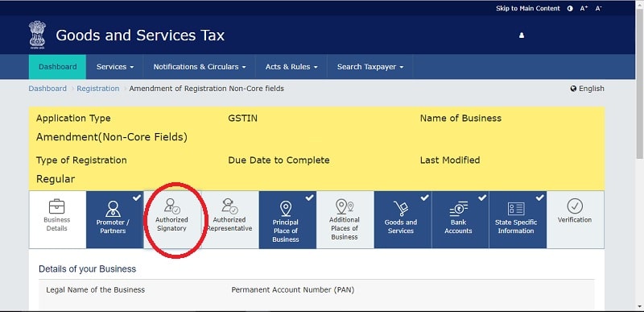This screenshot has width=644, height=312.
Task: Expand the Notifications & Circulars menu
Action: pyautogui.click(x=200, y=67)
